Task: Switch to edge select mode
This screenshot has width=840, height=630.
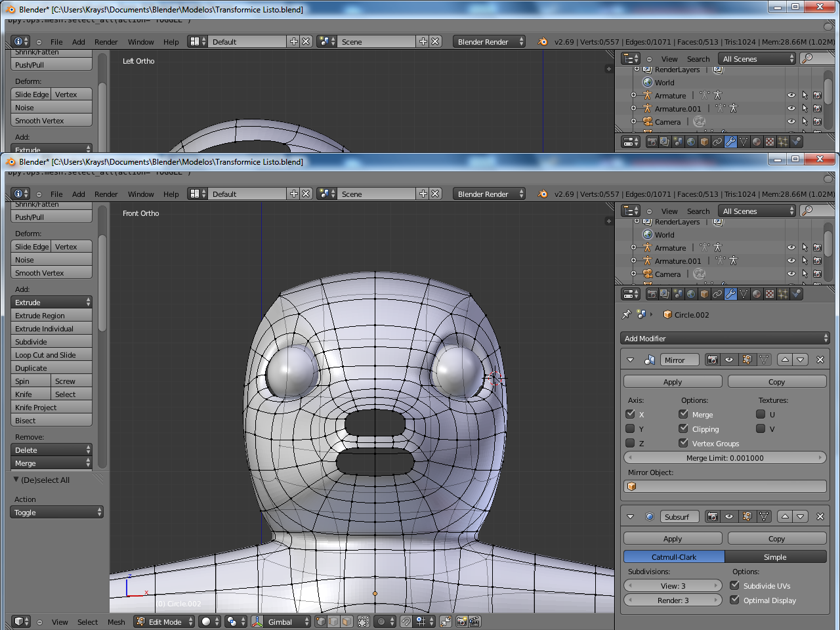Action: 333,621
